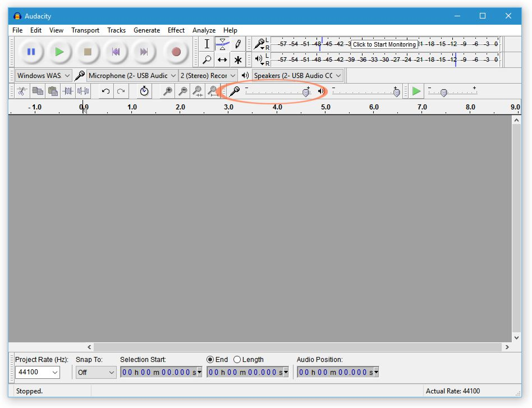Screen dimensions: 532x408
Task: Click the Play-at-Speed green arrow
Action: pyautogui.click(x=416, y=91)
